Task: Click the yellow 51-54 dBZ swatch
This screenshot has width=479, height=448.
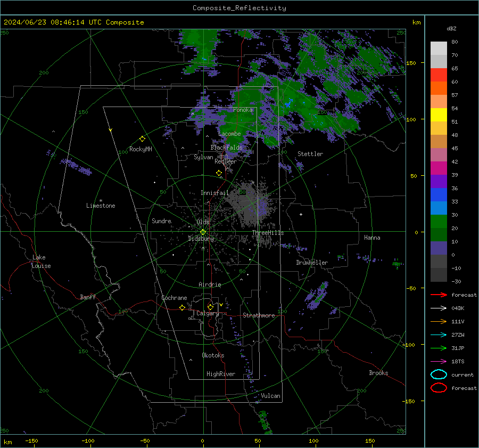Action: [439, 115]
